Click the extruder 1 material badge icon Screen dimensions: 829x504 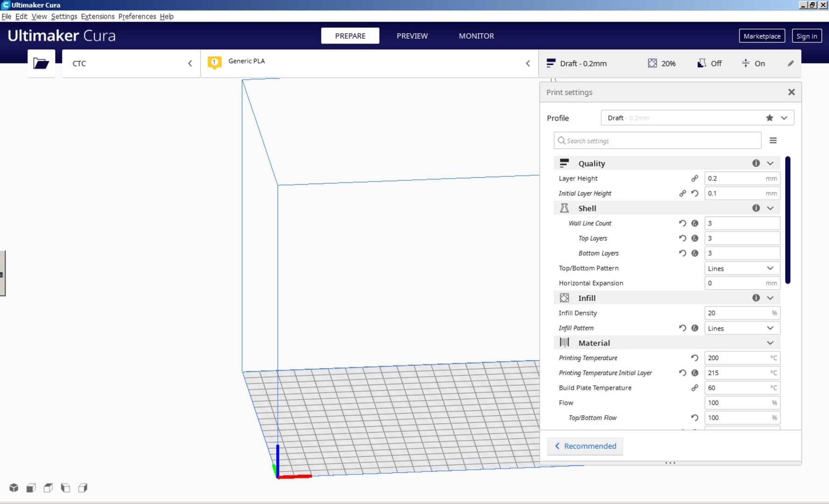pos(214,63)
